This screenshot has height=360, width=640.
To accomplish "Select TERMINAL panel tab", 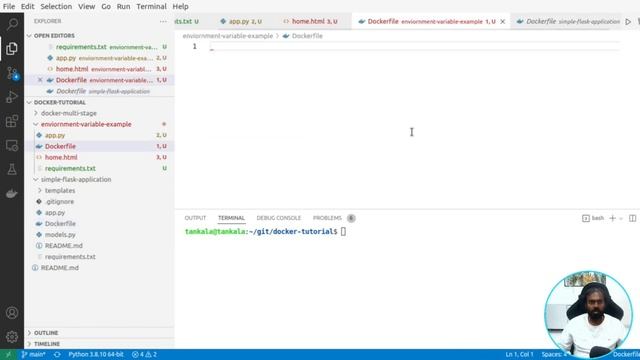I will (x=231, y=218).
